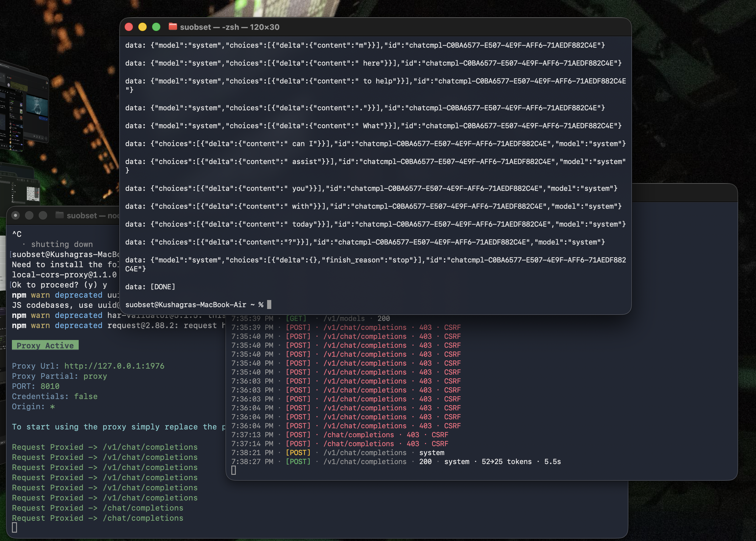This screenshot has width=756, height=541.
Task: Click the folder icon in the 'suobset — nod' window title
Action: [60, 215]
